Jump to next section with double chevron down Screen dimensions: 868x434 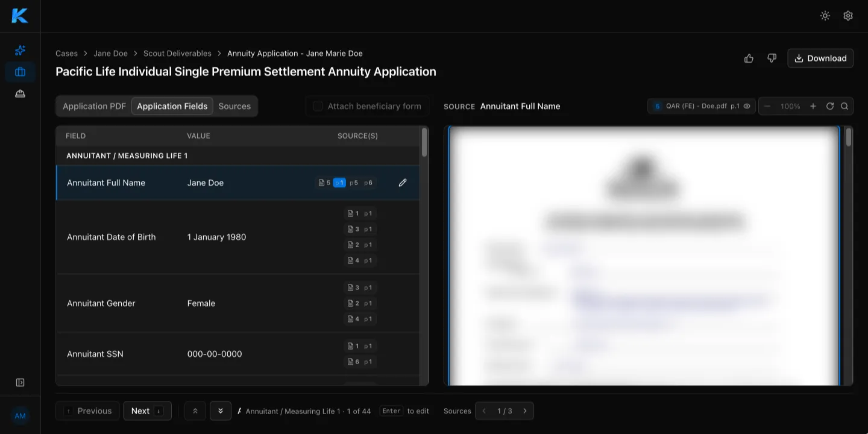(221, 411)
